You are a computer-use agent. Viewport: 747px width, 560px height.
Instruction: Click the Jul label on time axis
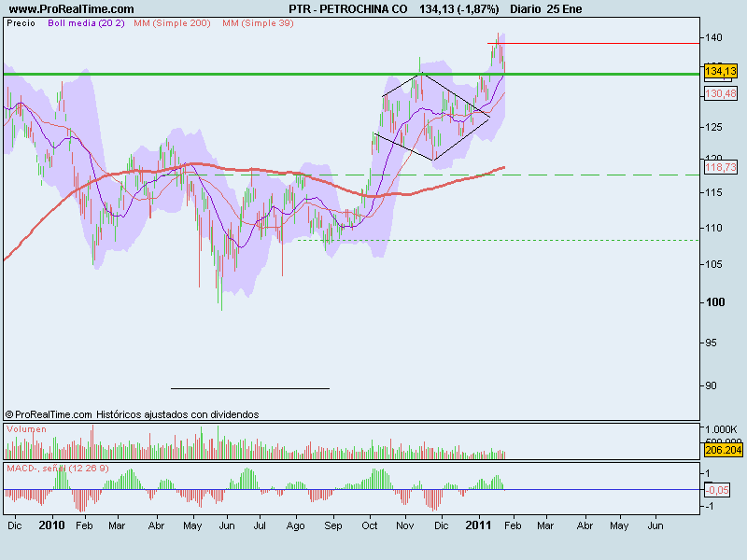coord(260,525)
